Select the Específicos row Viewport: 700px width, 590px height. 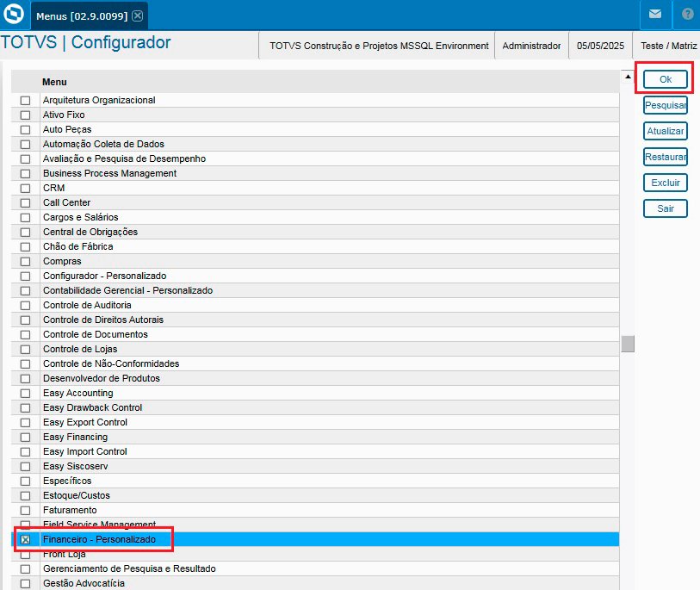315,481
